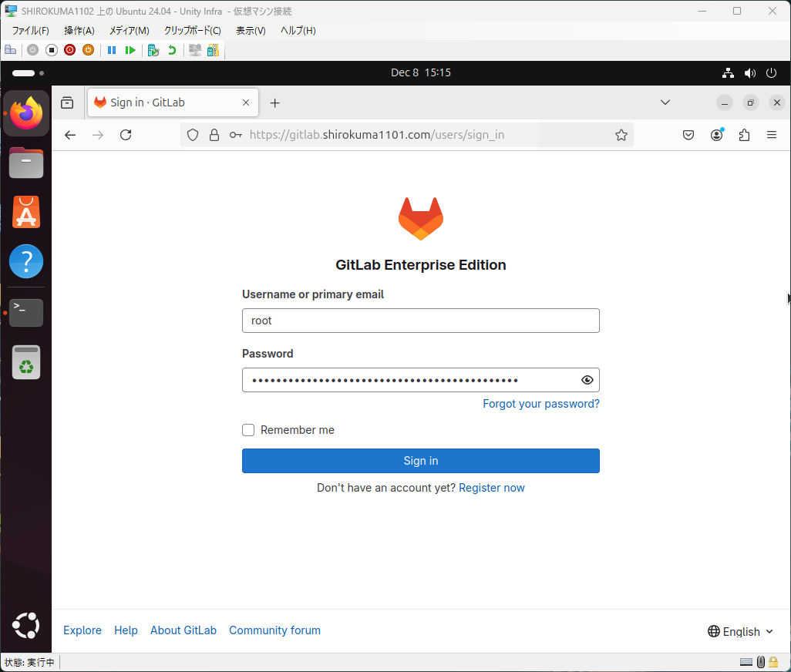This screenshot has height=672, width=791.
Task: Open the About GitLab link
Action: 183,630
